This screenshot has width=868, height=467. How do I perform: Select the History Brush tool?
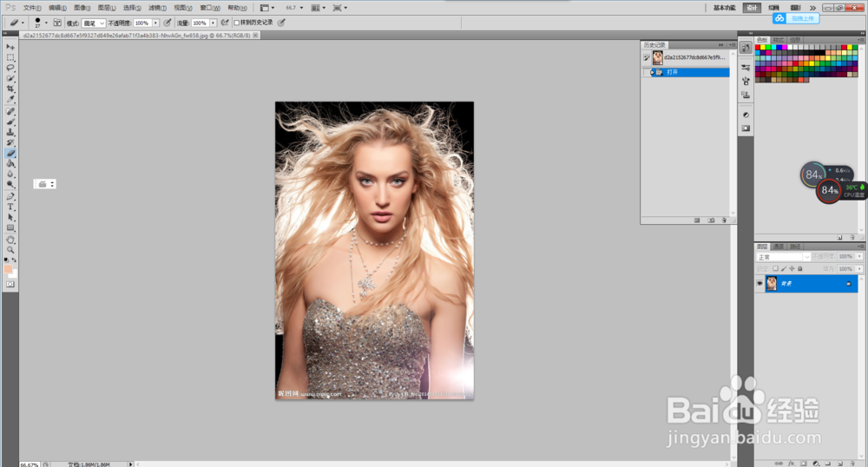tap(10, 142)
